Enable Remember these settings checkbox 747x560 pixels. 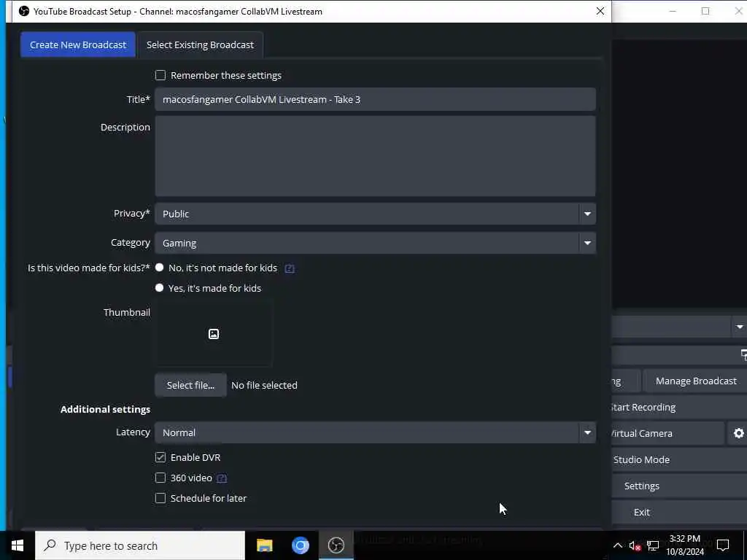tap(160, 75)
